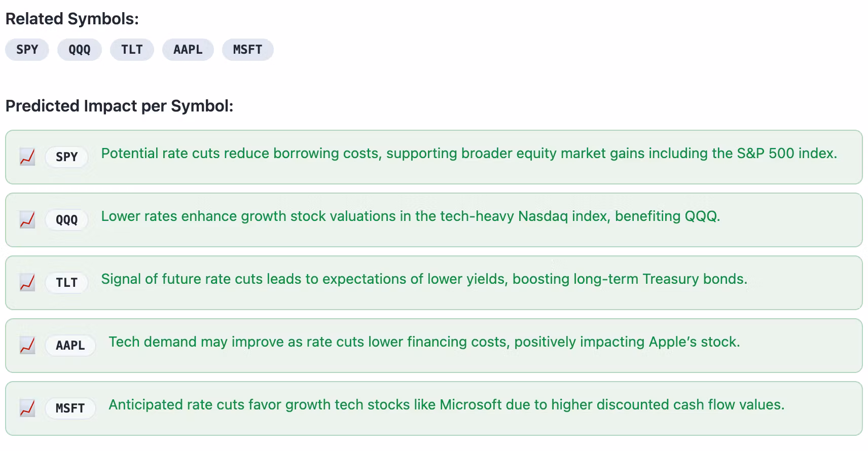This screenshot has height=451, width=868.
Task: Click the AAPL tag in impact list
Action: tap(70, 345)
